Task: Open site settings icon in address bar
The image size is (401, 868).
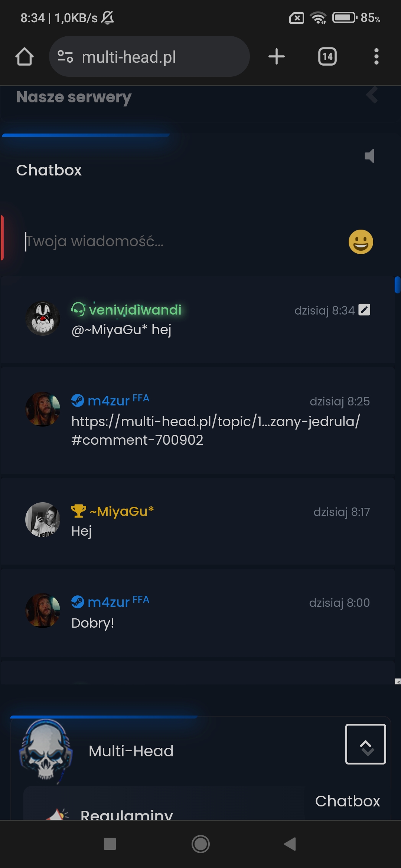Action: 65,57
